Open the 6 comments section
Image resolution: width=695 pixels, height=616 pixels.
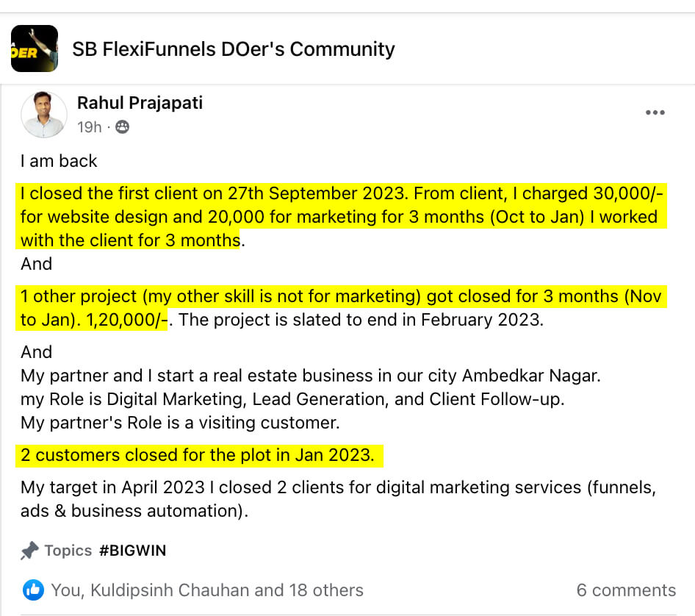point(627,590)
